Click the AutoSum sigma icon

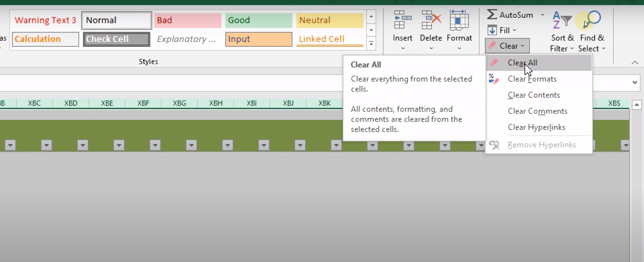click(492, 15)
